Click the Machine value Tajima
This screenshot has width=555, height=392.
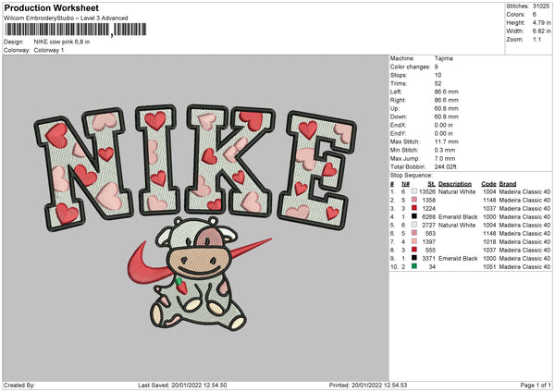[443, 58]
